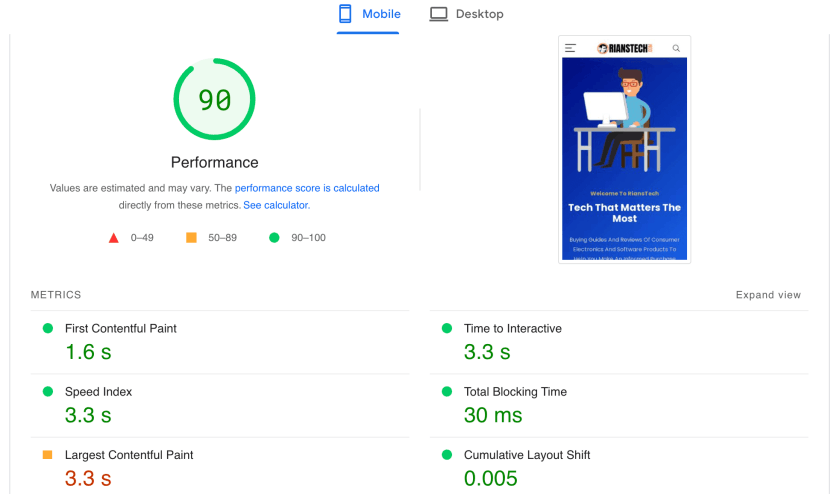The height and width of the screenshot is (494, 840).
Task: Select the Time to Interactive label
Action: pyautogui.click(x=513, y=328)
